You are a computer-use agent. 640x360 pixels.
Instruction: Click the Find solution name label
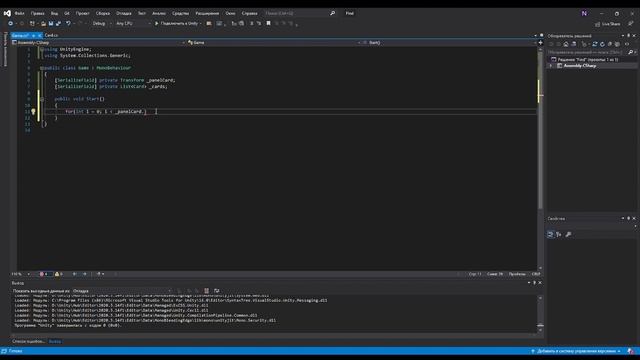pos(350,13)
